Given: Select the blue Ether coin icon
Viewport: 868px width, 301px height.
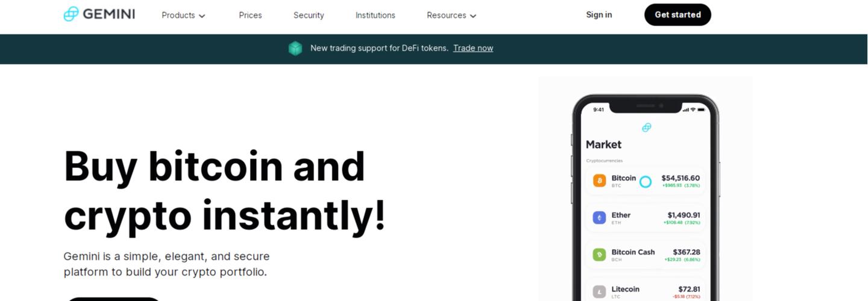Looking at the screenshot, I should [599, 218].
